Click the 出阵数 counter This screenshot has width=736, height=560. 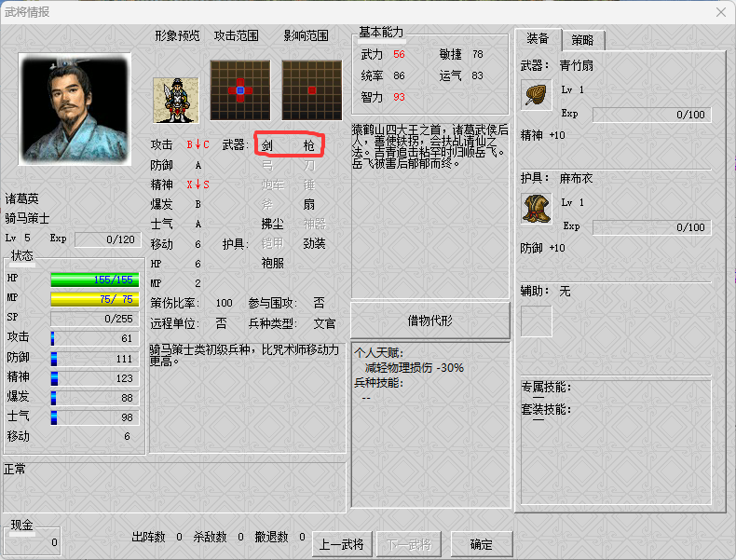click(x=157, y=537)
